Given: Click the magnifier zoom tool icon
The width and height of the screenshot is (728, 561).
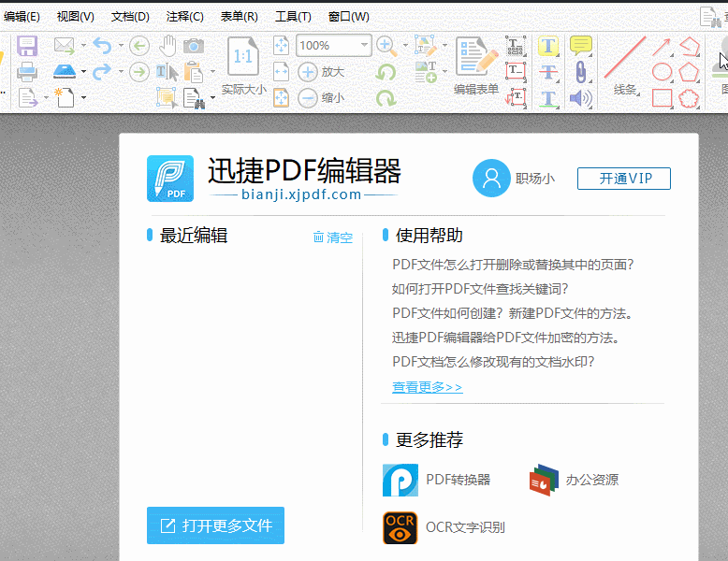Looking at the screenshot, I should pyautogui.click(x=386, y=46).
